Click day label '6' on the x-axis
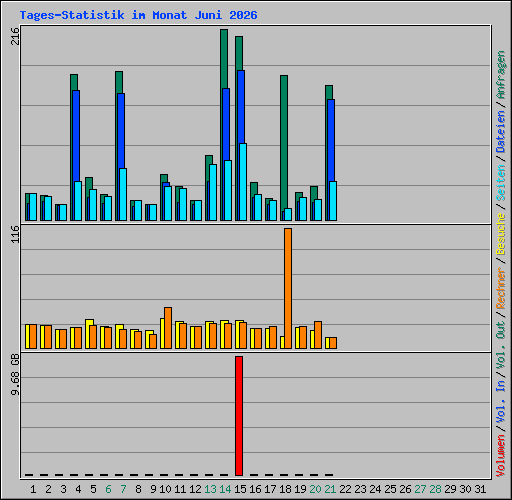The image size is (512, 500). (x=108, y=489)
